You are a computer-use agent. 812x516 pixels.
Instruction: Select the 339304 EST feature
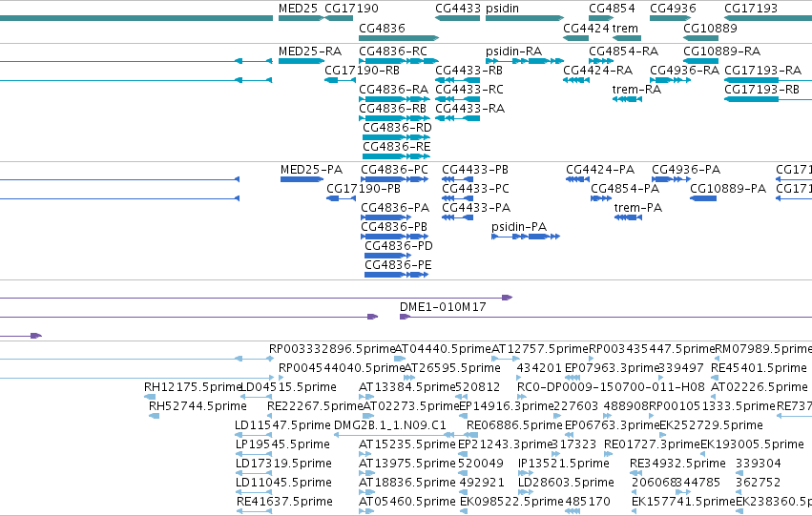(x=739, y=473)
